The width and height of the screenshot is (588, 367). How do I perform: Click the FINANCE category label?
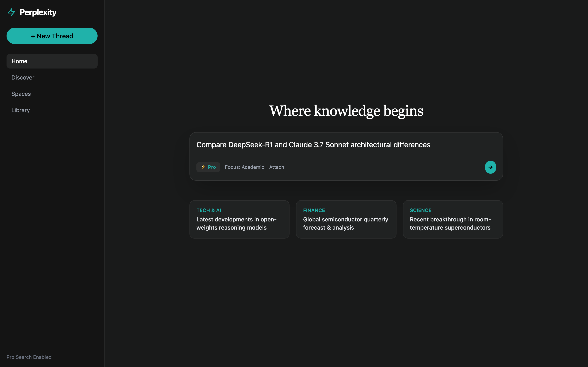pos(314,210)
